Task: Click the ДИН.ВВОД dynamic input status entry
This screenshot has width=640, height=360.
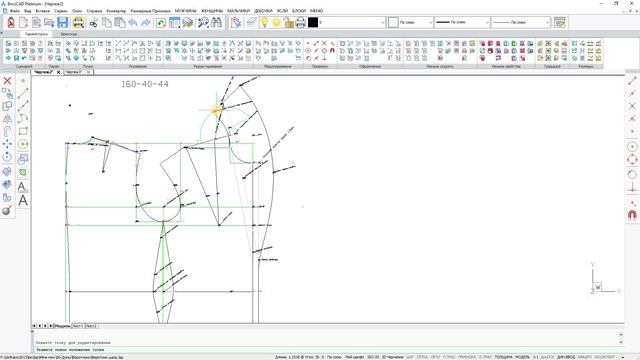Action: (x=566, y=357)
